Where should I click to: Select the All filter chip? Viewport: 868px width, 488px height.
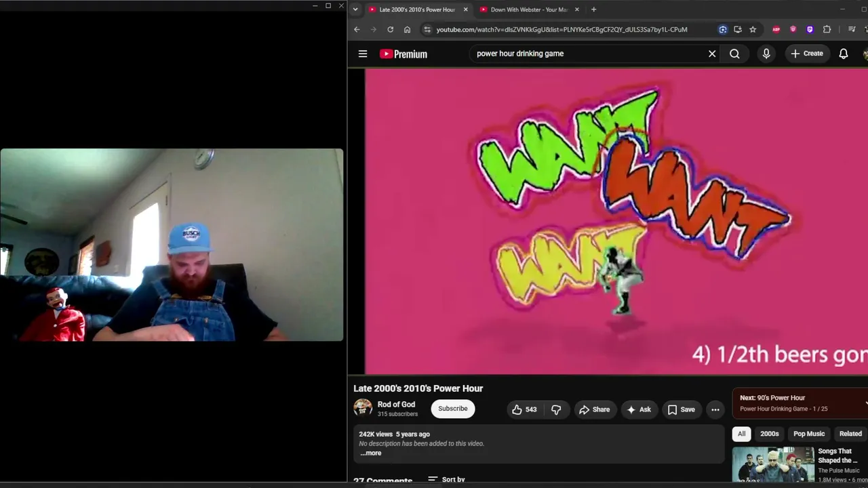click(x=741, y=434)
